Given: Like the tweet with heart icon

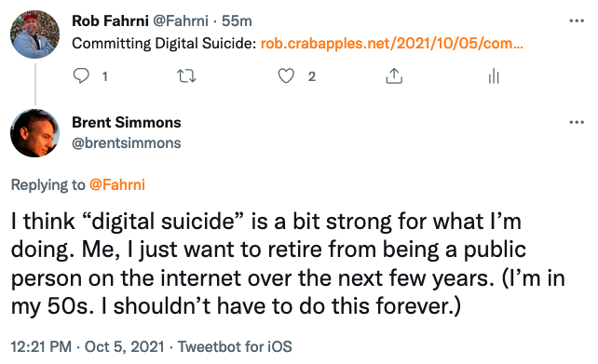Looking at the screenshot, I should pyautogui.click(x=286, y=75).
